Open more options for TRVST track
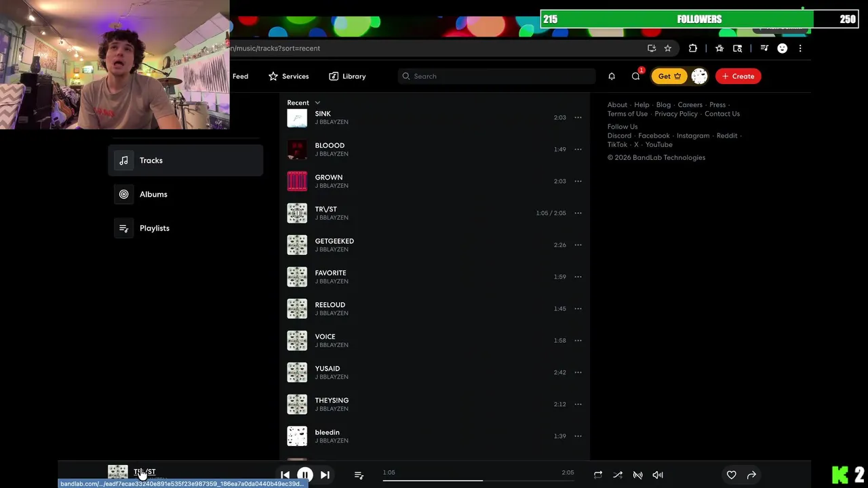The height and width of the screenshot is (488, 868). tap(578, 213)
